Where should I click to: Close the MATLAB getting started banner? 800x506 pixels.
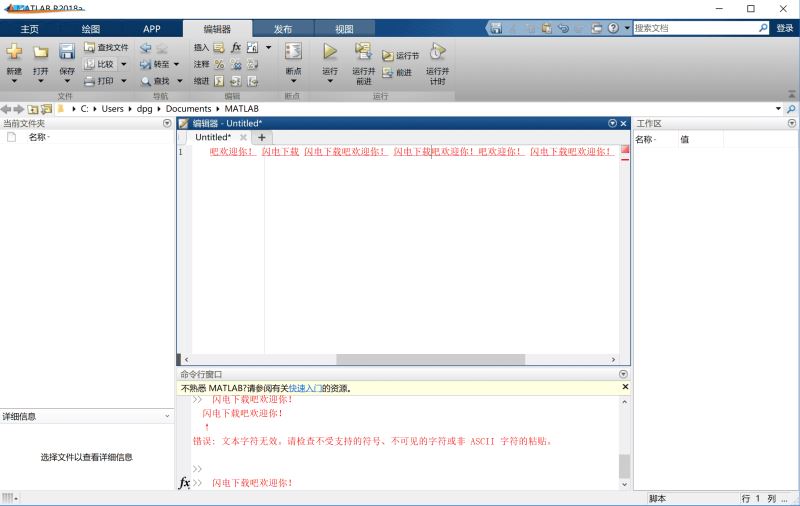tap(625, 387)
